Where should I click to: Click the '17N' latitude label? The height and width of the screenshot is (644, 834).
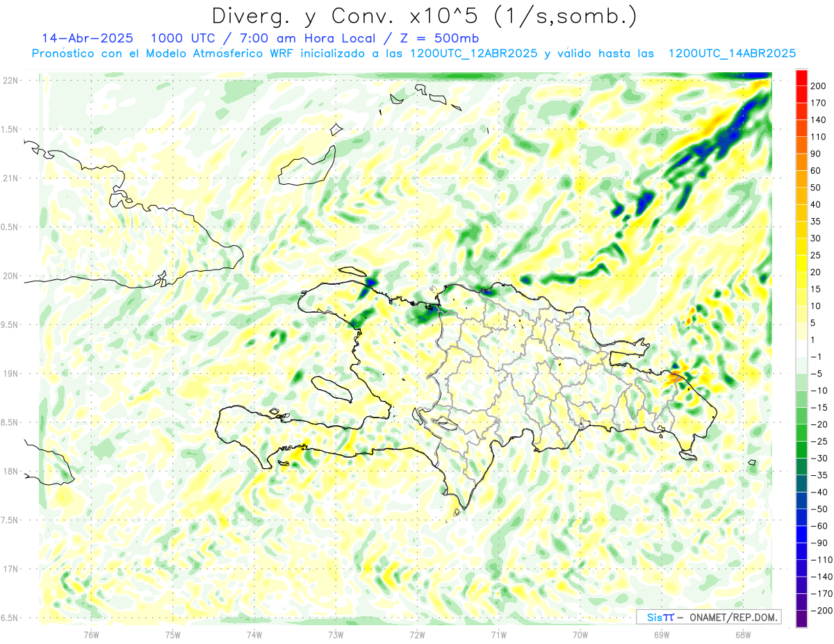point(10,569)
